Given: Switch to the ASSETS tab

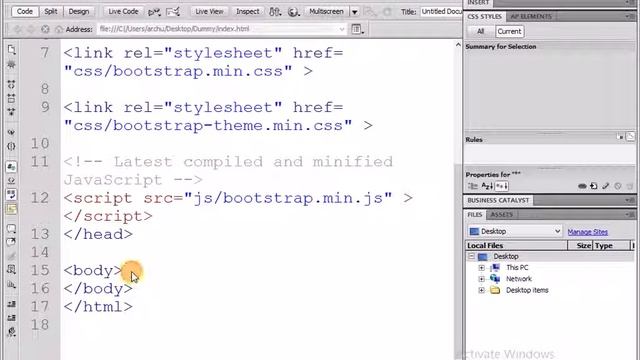Looking at the screenshot, I should pos(502,215).
